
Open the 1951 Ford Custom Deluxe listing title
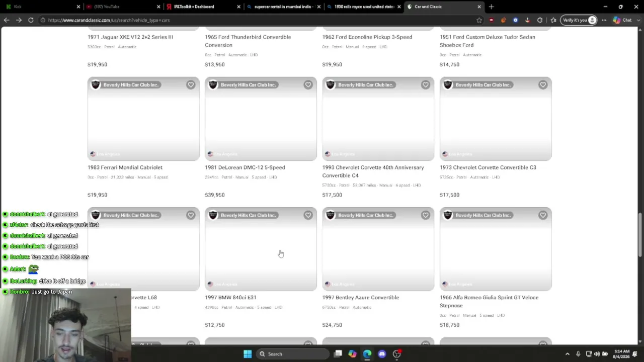(x=488, y=41)
